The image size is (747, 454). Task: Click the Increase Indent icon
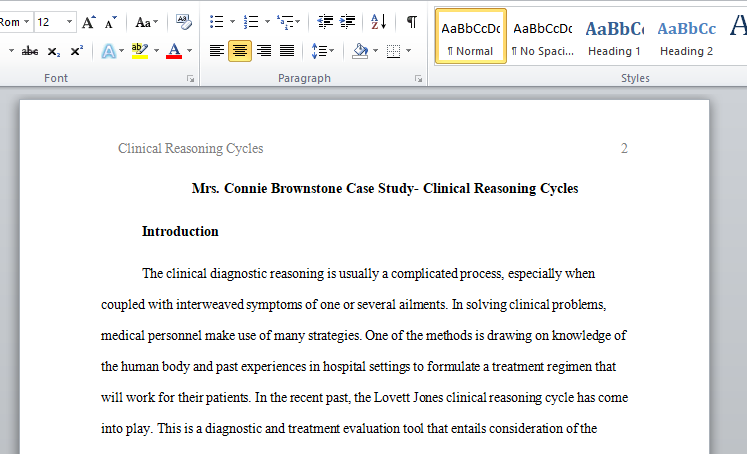[x=347, y=22]
